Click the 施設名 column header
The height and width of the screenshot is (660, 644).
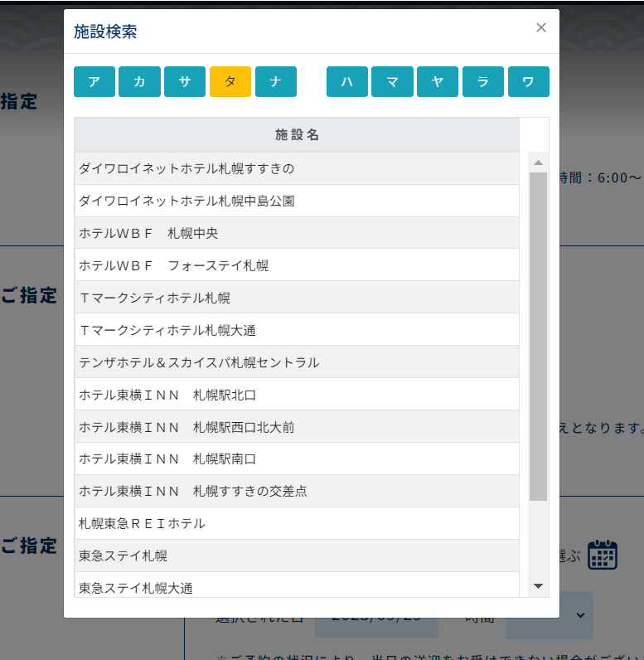297,135
